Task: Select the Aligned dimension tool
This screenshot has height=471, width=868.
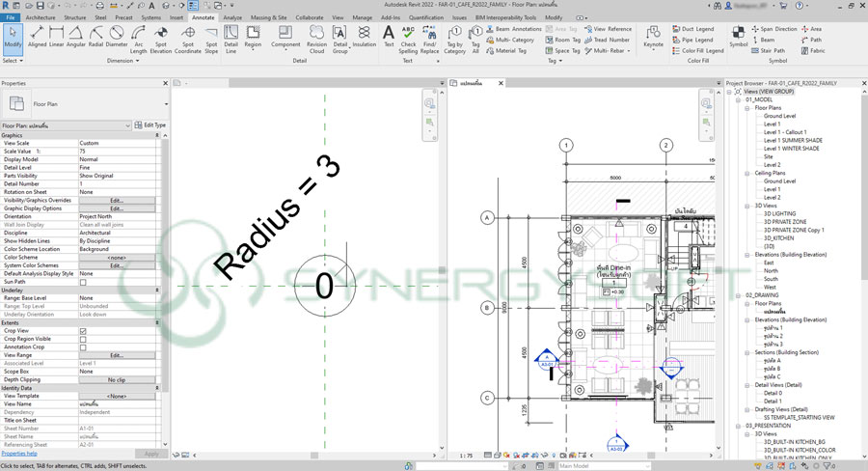Action: [x=38, y=37]
